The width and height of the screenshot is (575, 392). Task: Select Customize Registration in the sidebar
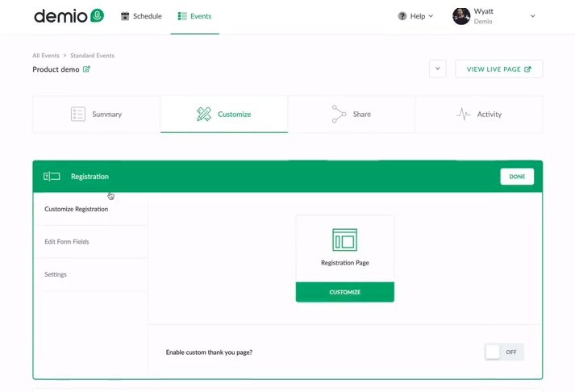[77, 209]
